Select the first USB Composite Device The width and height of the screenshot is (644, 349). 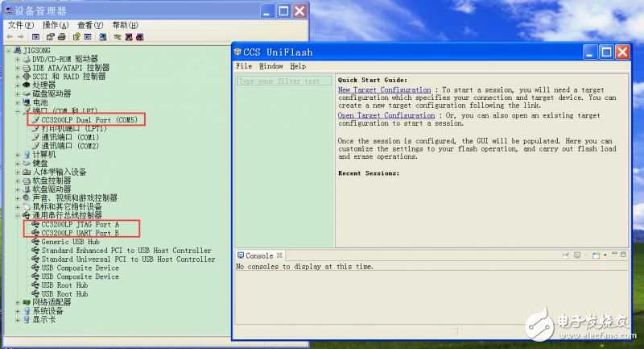pos(80,268)
